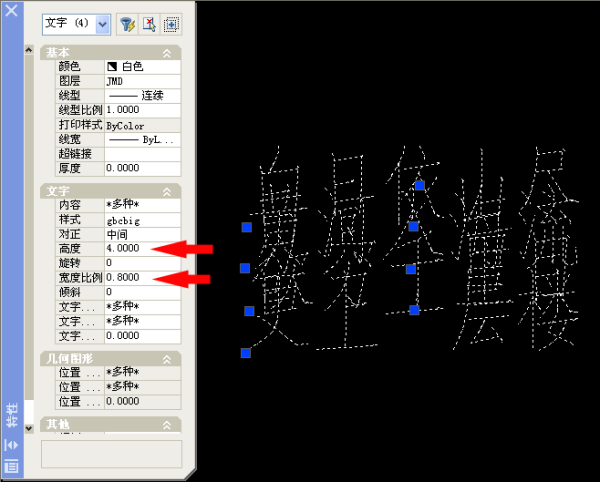Click the 打印样式 value ByColor
This screenshot has height=482, width=600.
click(x=142, y=125)
